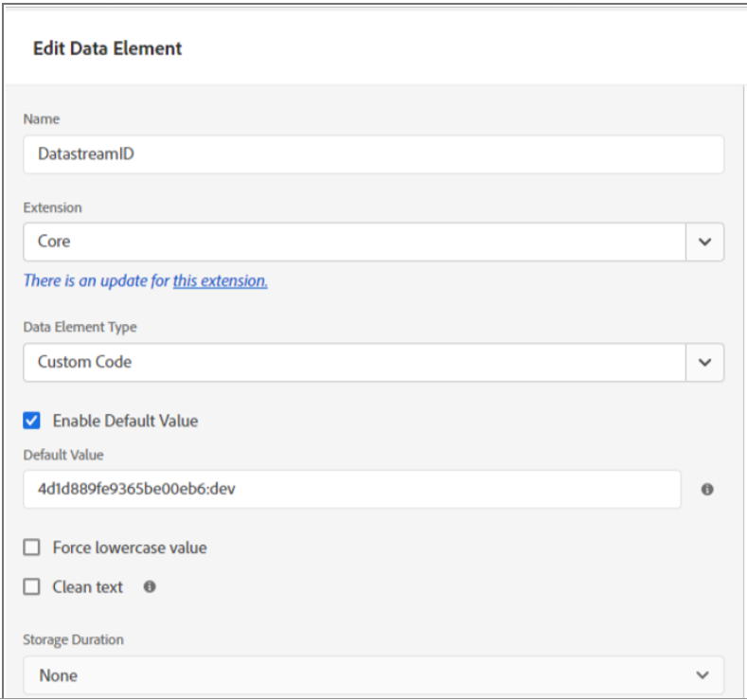Click the "Clean text" label text
Screen dimensions: 747x700
(x=88, y=587)
